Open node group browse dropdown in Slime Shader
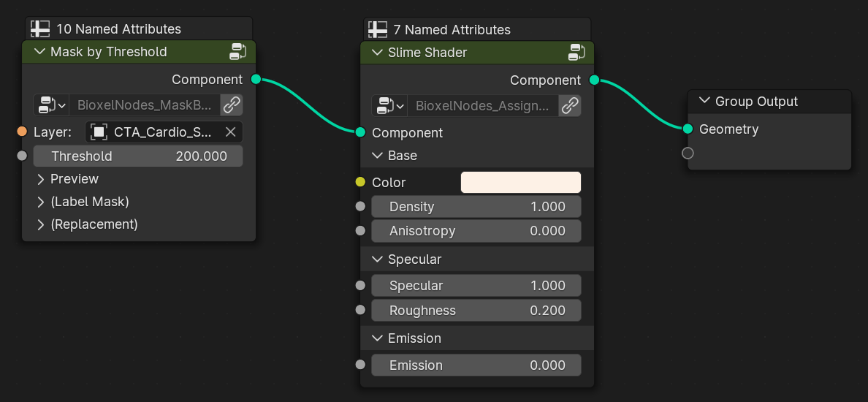This screenshot has width=868, height=402. pos(389,105)
